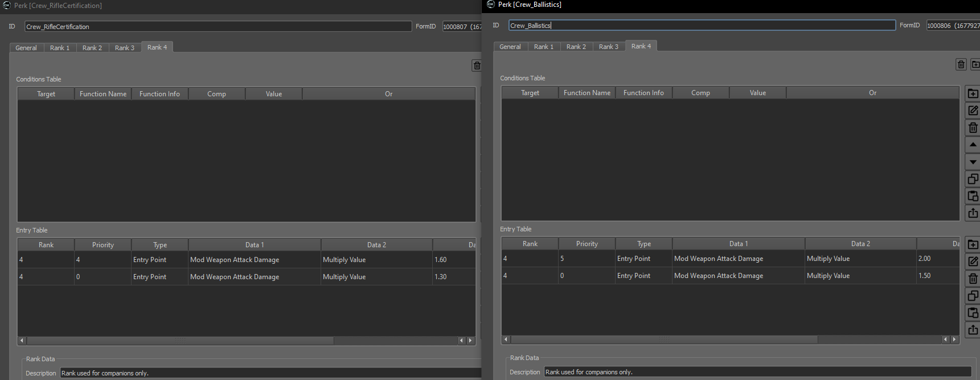
Task: Click Data 1 header in Crew_RifleCertification Entry Table
Action: pos(255,245)
